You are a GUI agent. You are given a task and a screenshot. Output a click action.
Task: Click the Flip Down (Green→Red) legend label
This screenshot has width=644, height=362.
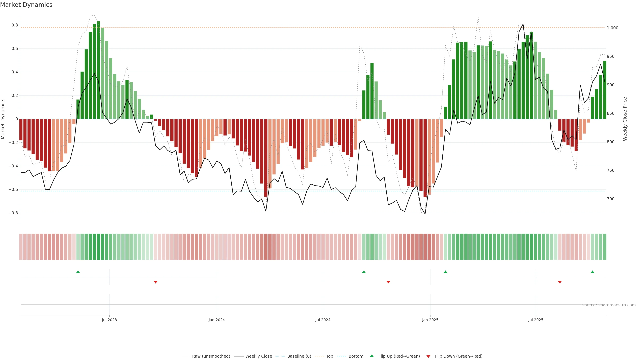pos(459,356)
